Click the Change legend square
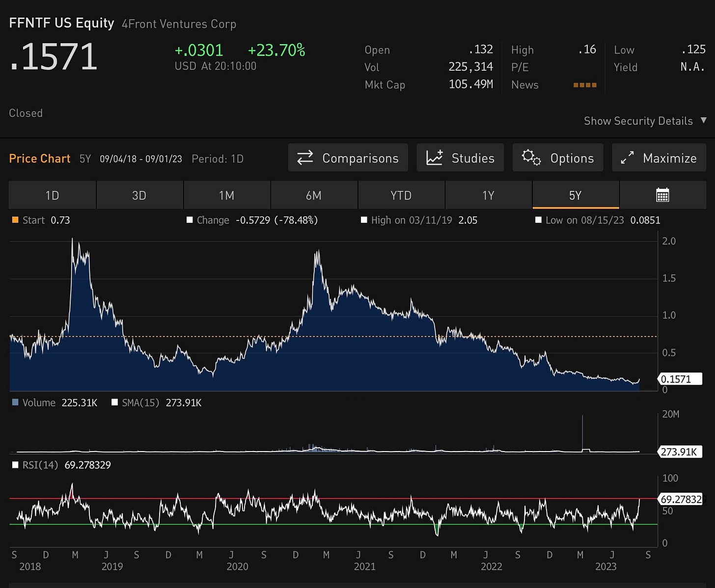Screen dimensions: 715x588 pyautogui.click(x=190, y=220)
